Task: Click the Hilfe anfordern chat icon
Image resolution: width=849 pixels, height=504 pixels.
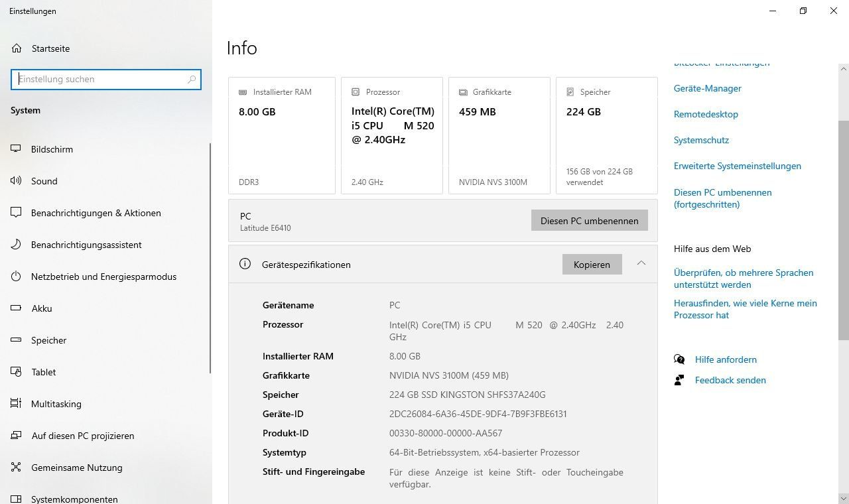Action: pyautogui.click(x=679, y=359)
